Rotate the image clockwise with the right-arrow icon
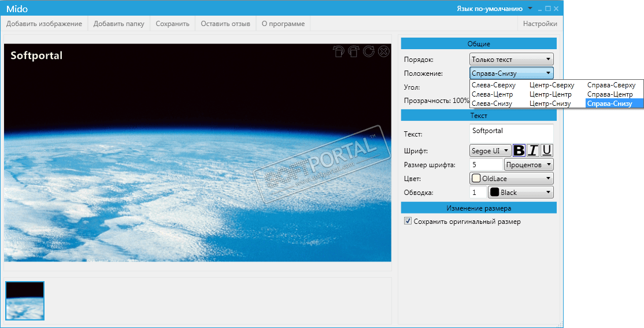 353,51
